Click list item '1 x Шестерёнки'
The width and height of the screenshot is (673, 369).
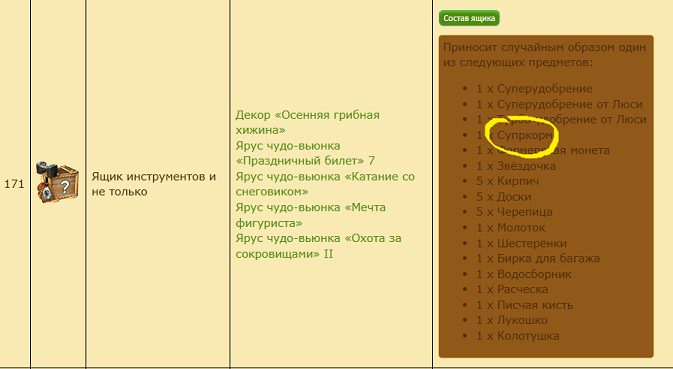(x=521, y=243)
